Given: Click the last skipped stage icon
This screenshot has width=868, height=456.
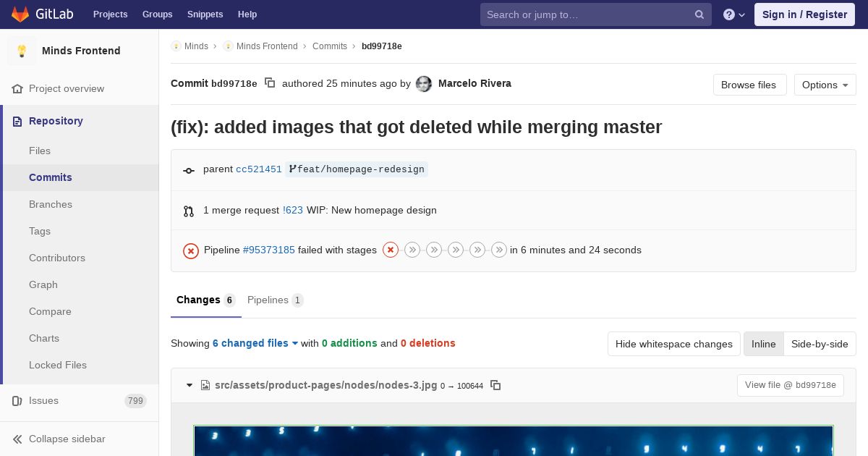Looking at the screenshot, I should coord(499,250).
